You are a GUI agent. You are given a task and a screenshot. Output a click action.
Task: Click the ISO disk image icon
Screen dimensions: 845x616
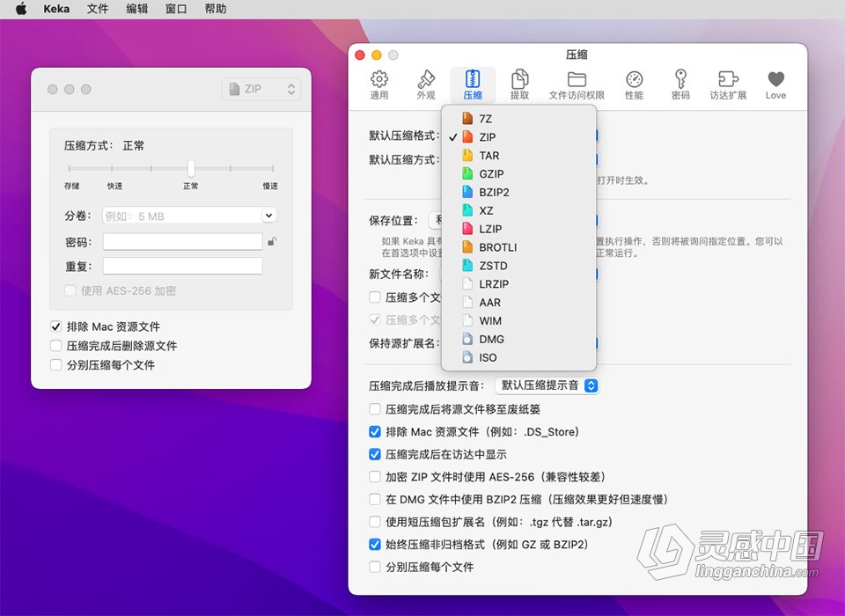tap(467, 357)
